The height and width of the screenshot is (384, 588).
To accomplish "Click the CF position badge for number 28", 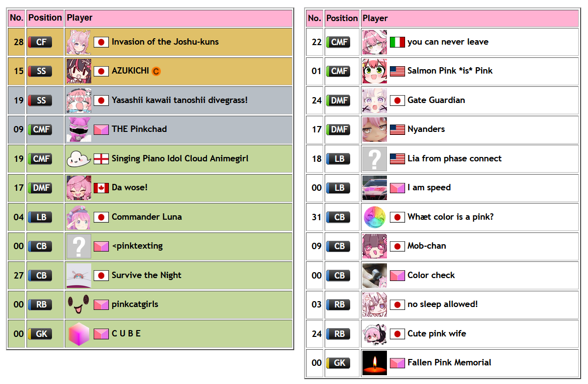I will [x=41, y=42].
